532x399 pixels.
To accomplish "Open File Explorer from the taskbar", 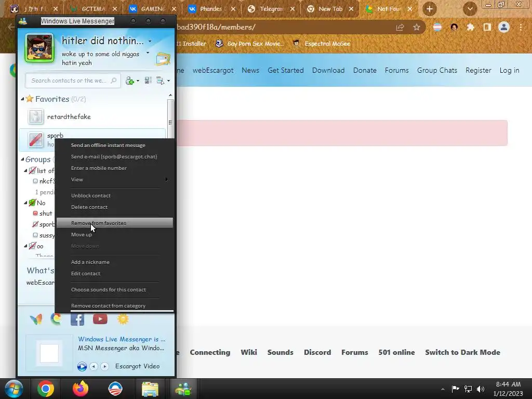I will (150, 389).
